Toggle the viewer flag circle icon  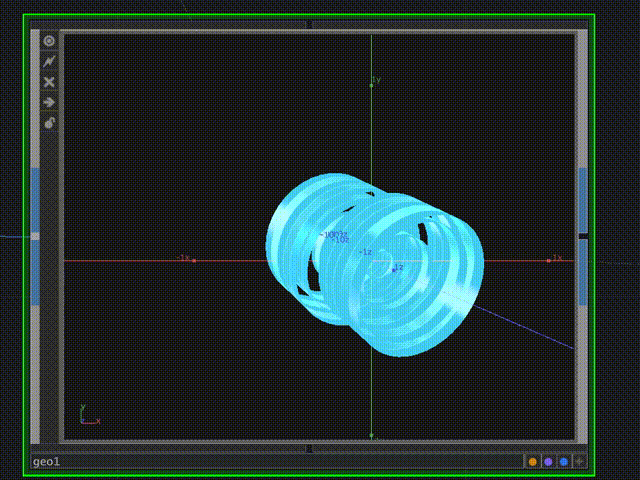pos(49,41)
